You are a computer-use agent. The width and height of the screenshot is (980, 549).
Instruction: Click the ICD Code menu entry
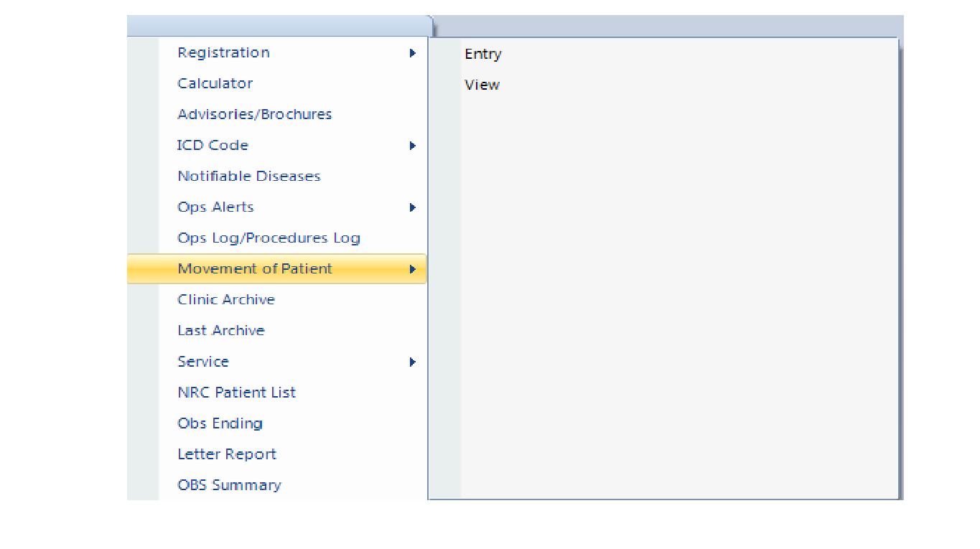pos(213,146)
